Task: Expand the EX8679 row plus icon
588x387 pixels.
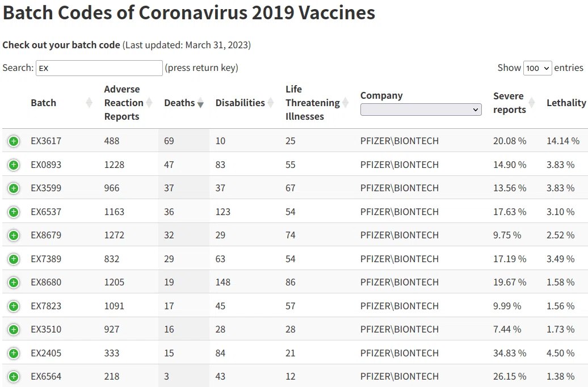Action: coord(14,235)
